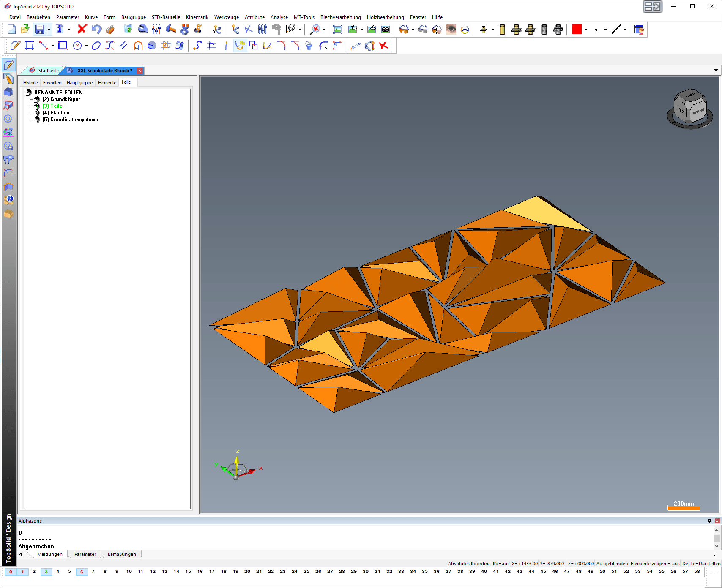
Task: Switch to the Elemente tab
Action: click(x=107, y=83)
